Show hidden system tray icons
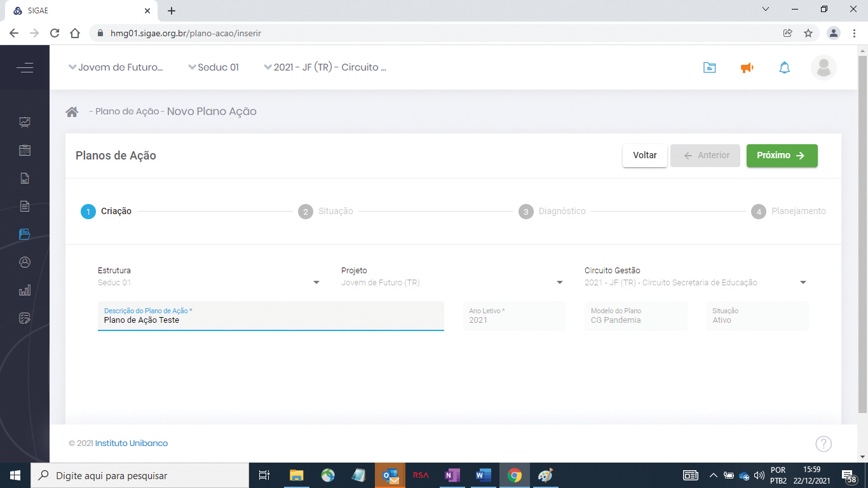 713,475
